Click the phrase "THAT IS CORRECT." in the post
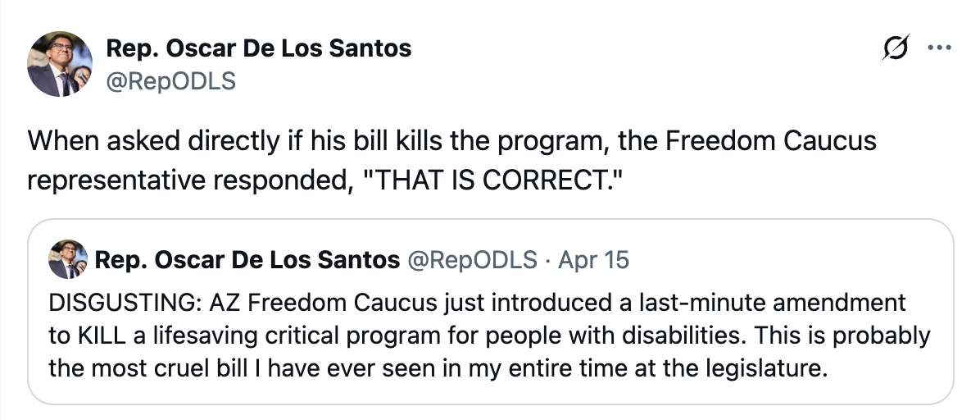 (x=494, y=180)
